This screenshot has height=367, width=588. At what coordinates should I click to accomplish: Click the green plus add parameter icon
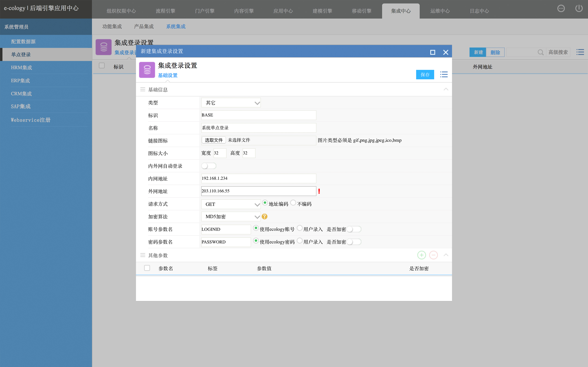(x=421, y=255)
